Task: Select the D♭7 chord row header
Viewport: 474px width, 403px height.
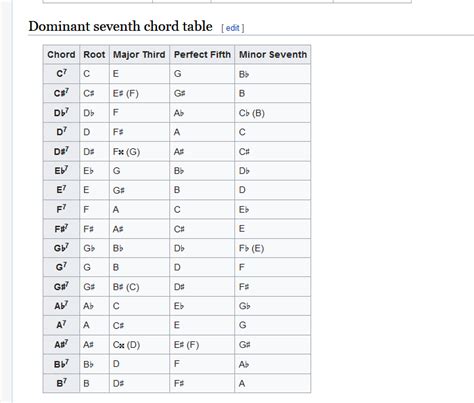Action: pyautogui.click(x=61, y=113)
